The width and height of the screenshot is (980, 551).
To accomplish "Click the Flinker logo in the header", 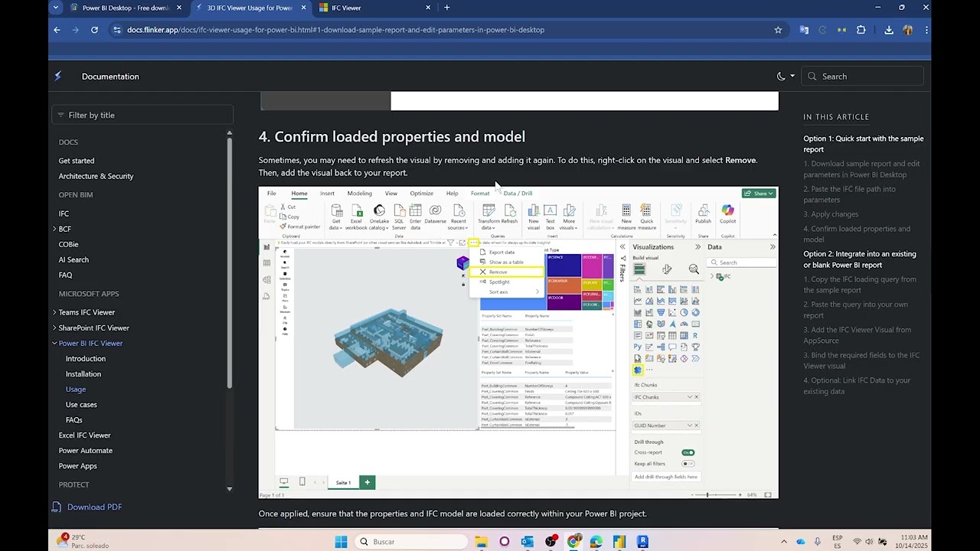I will [58, 76].
